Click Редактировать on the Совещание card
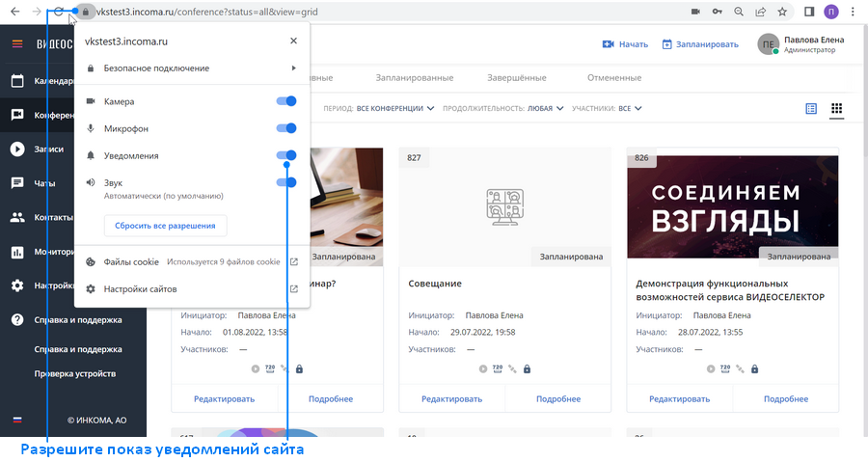This screenshot has height=462, width=868. [451, 399]
